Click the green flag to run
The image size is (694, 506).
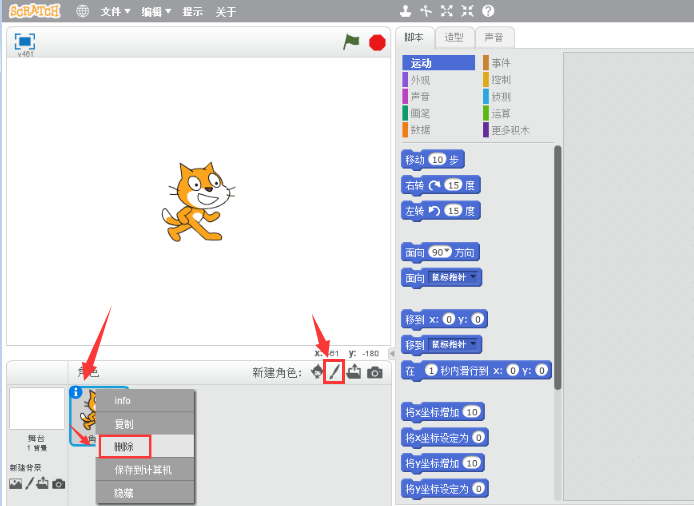click(x=351, y=42)
